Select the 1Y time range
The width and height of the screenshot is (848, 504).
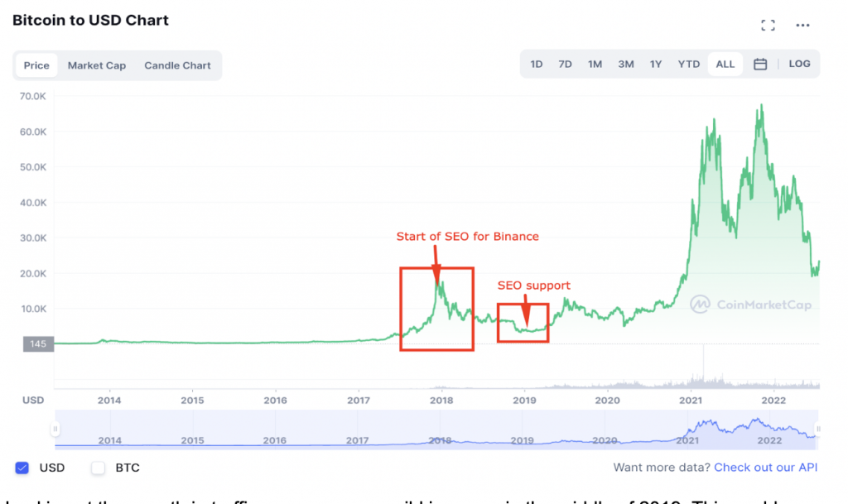(656, 65)
